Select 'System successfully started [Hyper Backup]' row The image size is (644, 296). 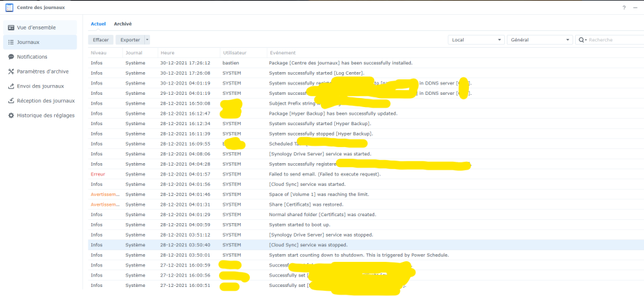[366, 124]
